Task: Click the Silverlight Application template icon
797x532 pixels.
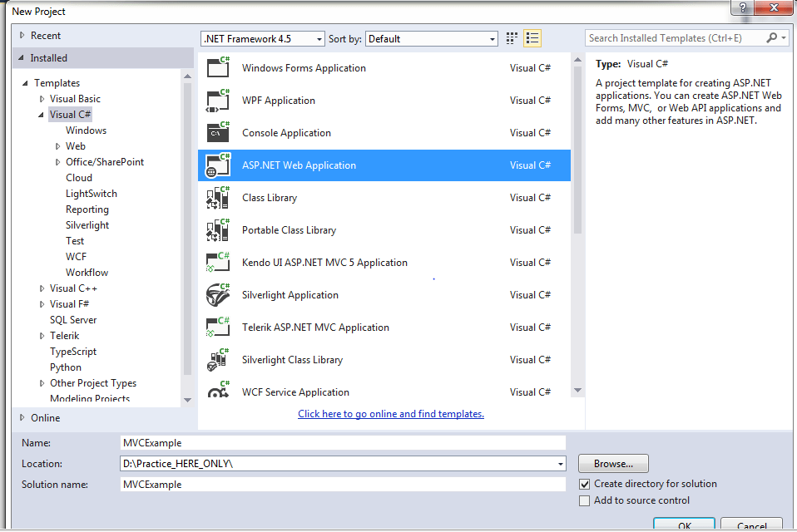Action: click(x=219, y=295)
